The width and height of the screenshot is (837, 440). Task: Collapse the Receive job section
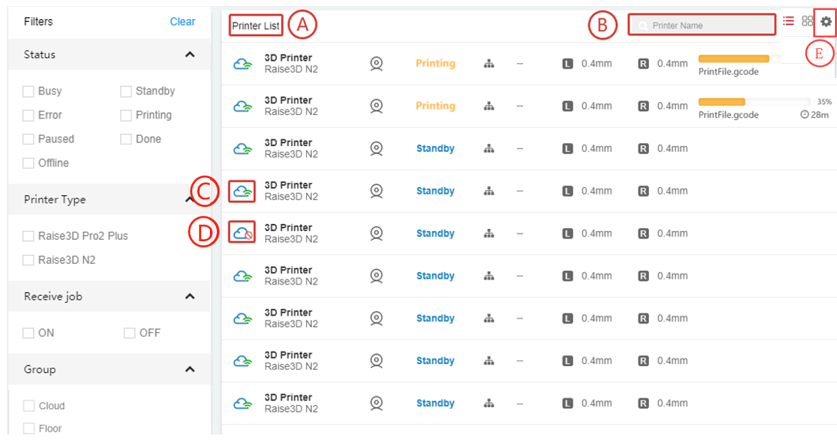coord(190,297)
